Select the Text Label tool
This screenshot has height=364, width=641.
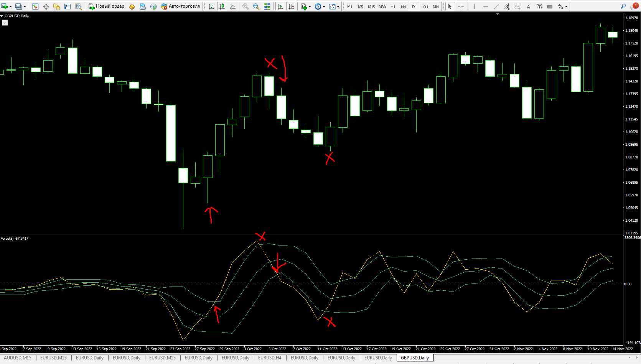(x=539, y=7)
